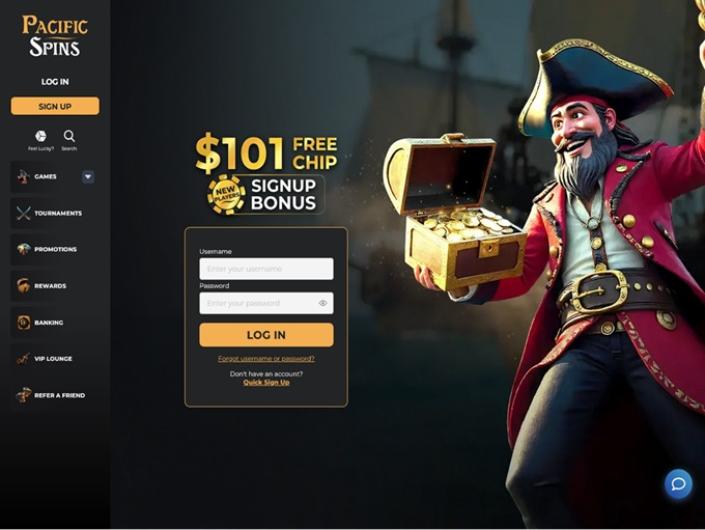Click the sidebar Sign Up button
This screenshot has width=705, height=530.
55,106
